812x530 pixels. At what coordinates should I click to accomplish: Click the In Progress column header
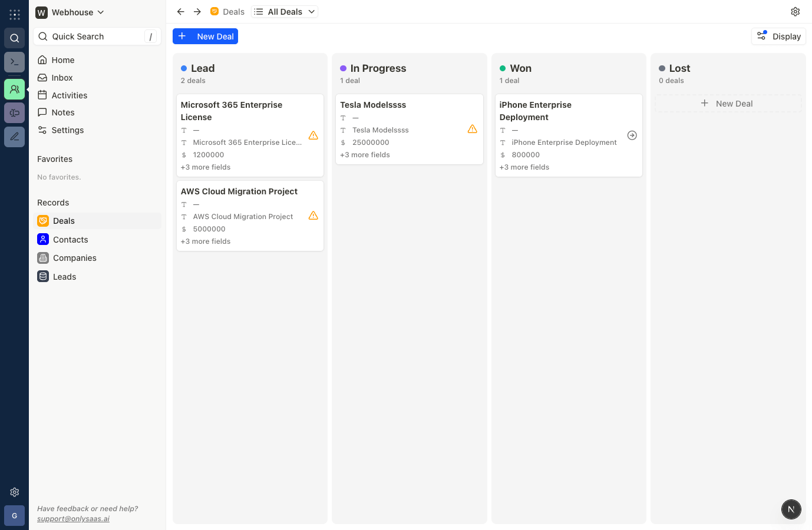378,68
